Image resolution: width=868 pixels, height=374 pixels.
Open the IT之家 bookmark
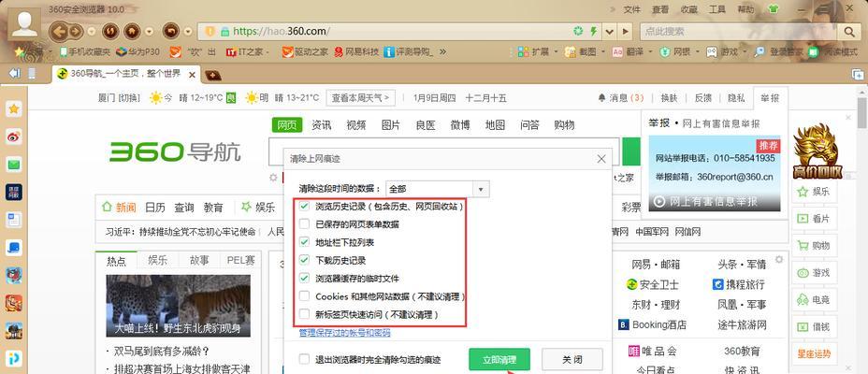247,51
